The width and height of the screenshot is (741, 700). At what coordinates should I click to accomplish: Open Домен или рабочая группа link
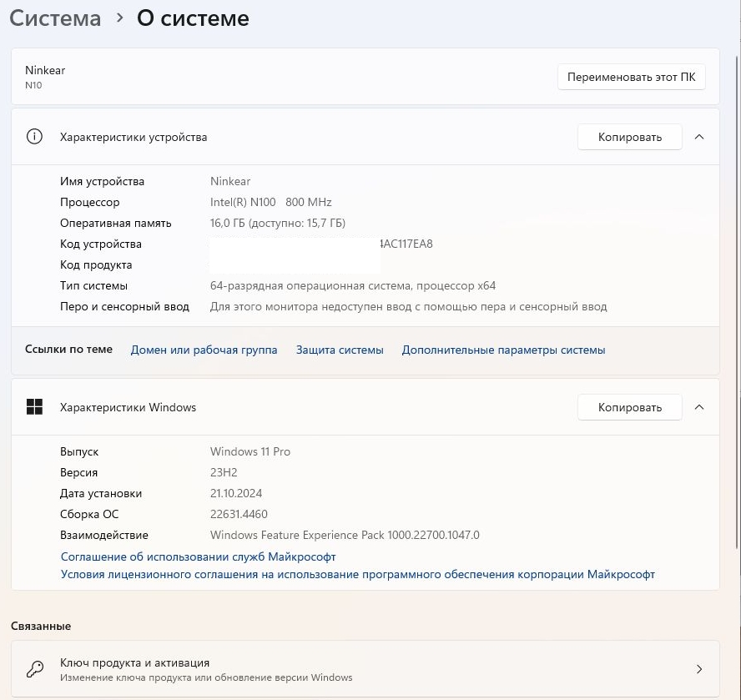[204, 350]
